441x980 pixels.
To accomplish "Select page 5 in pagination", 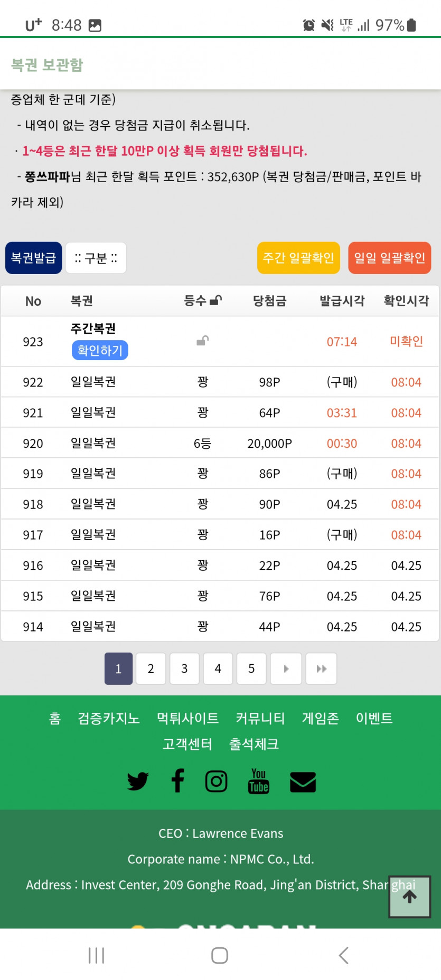I will (x=251, y=668).
